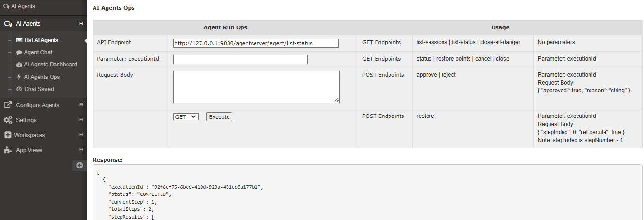Click the Workspaces plus-square icon
This screenshot has width=644, height=220.
click(8, 135)
